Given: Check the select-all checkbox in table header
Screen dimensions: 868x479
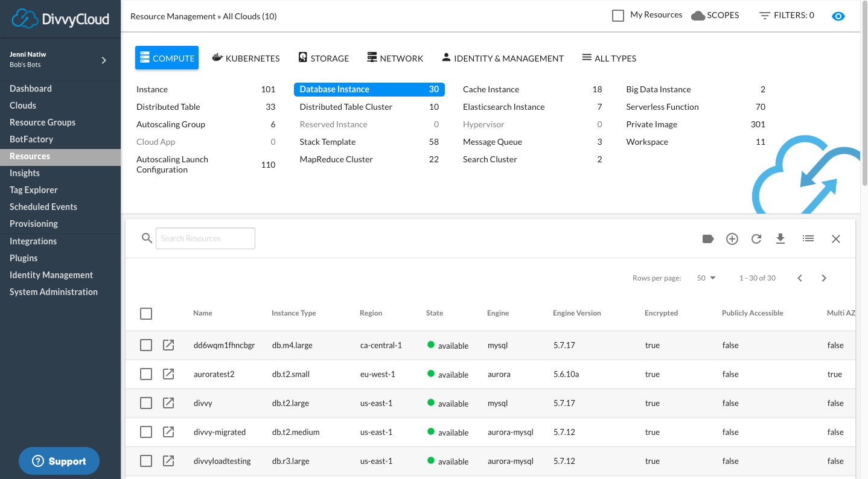Looking at the screenshot, I should point(146,314).
